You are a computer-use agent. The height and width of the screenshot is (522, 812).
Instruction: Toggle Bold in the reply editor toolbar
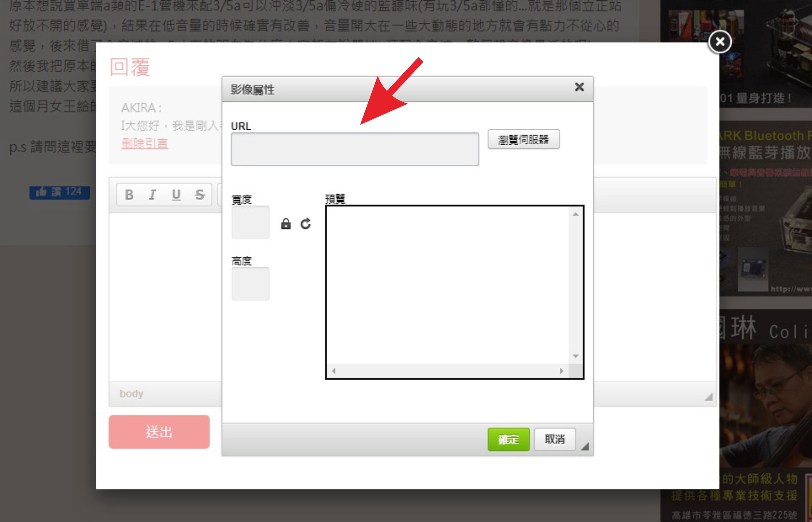pyautogui.click(x=129, y=194)
